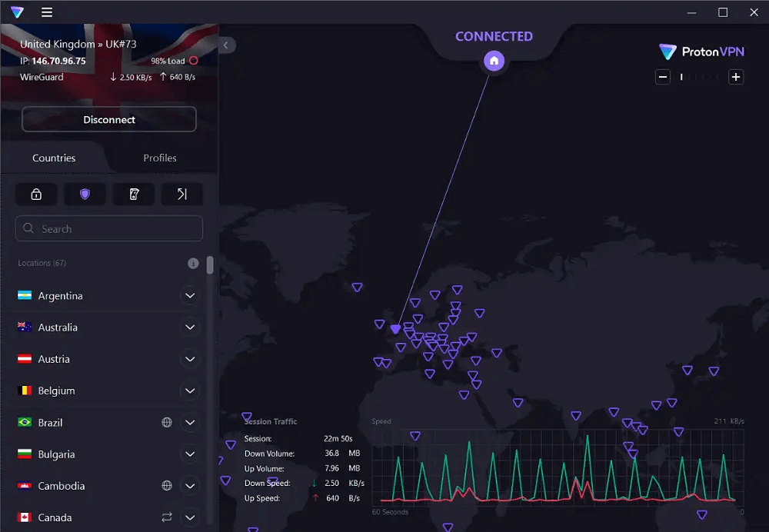The width and height of the screenshot is (769, 532).
Task: Expand the Cambodia server list
Action: point(190,486)
